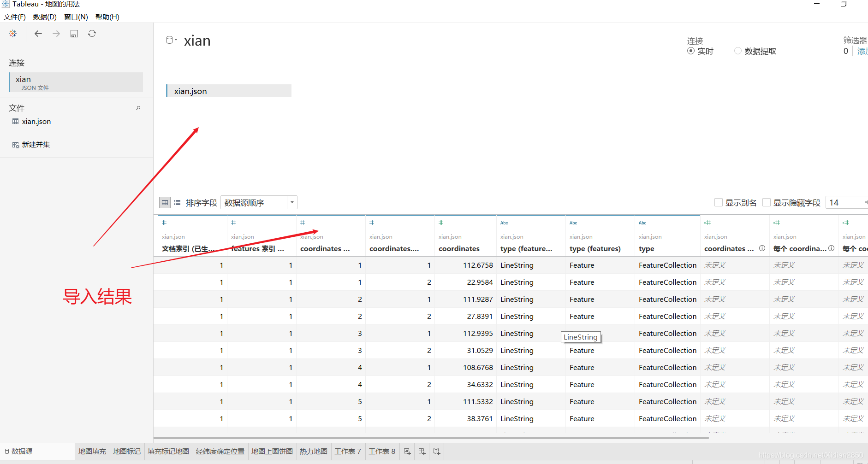Change green number type of coordinates column

441,223
